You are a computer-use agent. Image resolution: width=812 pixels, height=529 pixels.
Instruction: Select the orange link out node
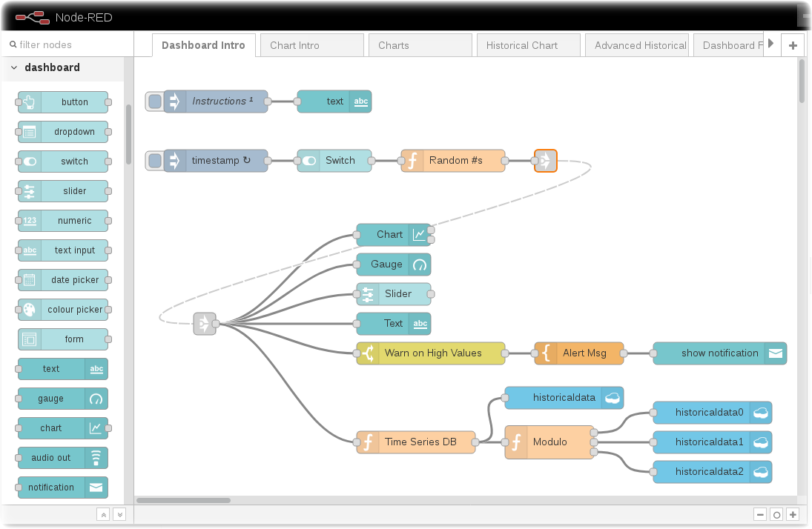point(545,161)
